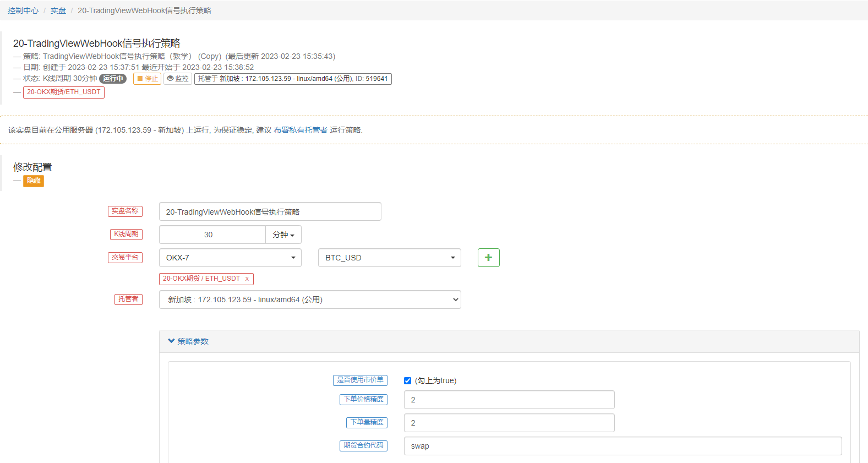Click the 下单量精度 label tag
The image size is (868, 463).
367,423
